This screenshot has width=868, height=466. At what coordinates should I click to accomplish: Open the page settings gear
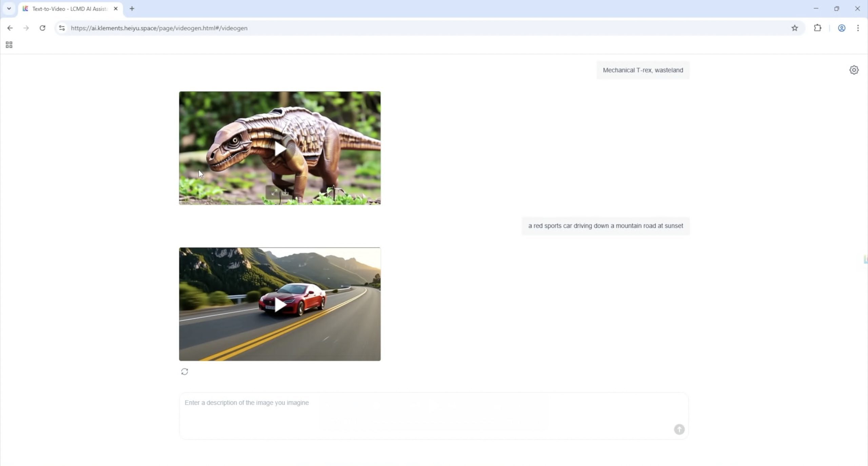tap(854, 70)
